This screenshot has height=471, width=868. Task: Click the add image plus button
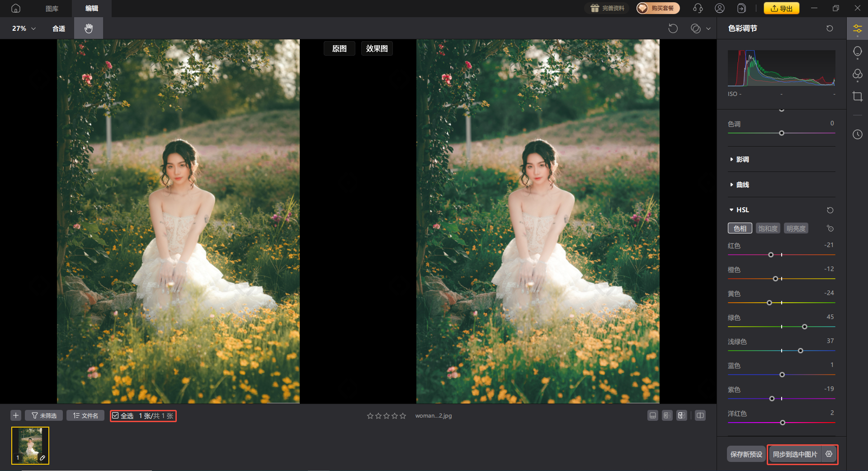point(16,415)
